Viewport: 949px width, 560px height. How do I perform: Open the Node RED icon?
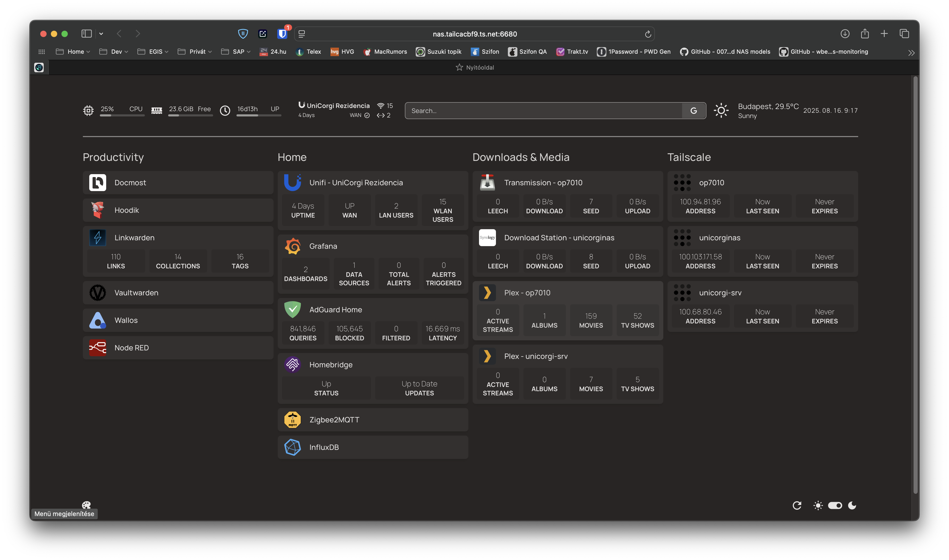tap(97, 348)
